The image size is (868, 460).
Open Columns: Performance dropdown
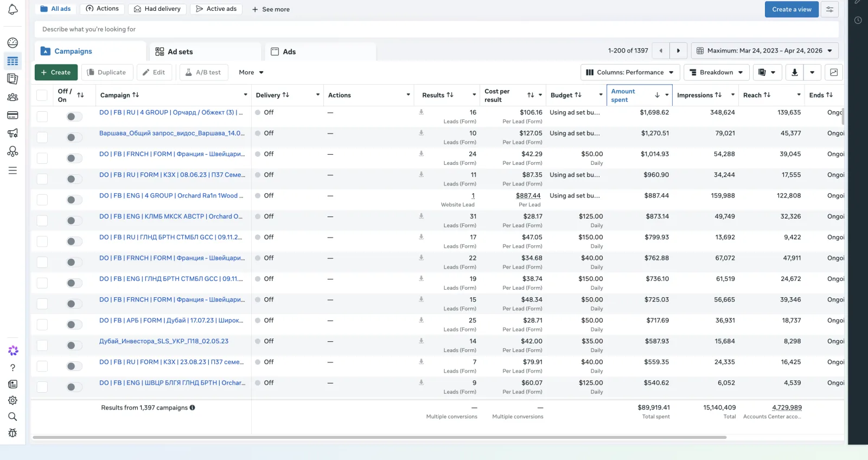click(630, 72)
